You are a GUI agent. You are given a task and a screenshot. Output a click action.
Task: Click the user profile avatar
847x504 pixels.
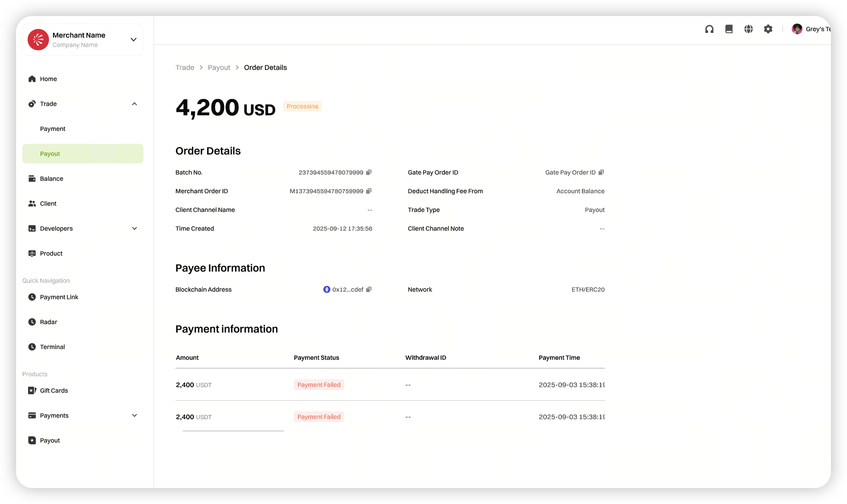pyautogui.click(x=797, y=29)
